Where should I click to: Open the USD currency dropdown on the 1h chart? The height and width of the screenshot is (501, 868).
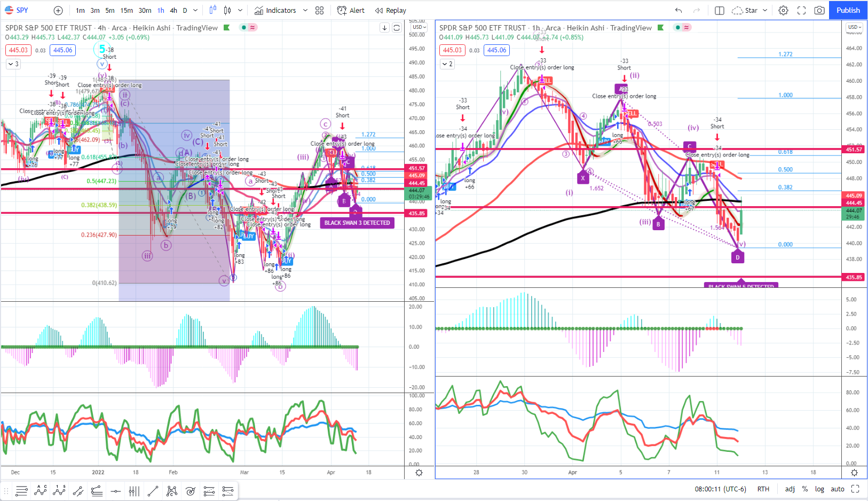pyautogui.click(x=854, y=27)
